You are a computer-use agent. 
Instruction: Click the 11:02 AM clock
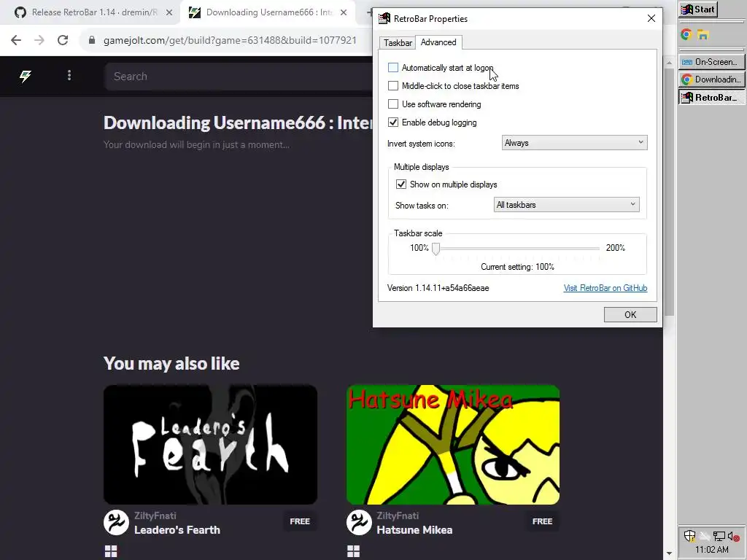click(711, 550)
